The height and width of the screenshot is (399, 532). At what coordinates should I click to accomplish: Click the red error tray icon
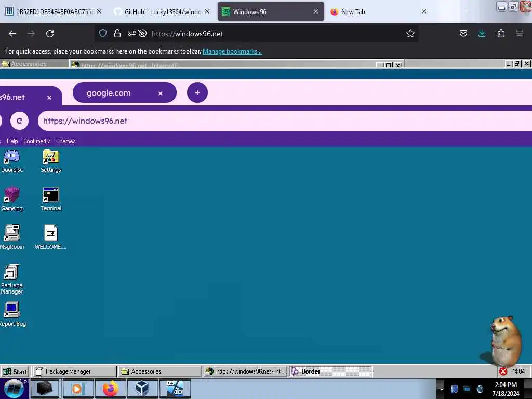click(x=503, y=371)
